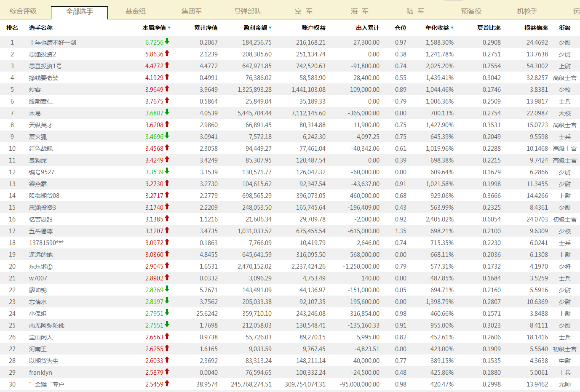Click green down arrow for 廖坤锦
This screenshot has height=392, width=580.
[167, 289]
